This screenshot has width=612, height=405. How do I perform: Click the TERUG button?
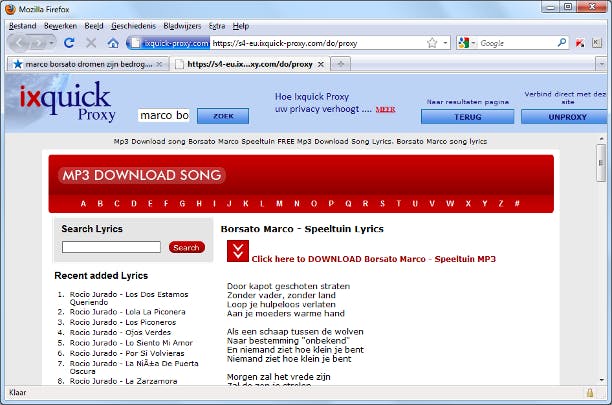click(x=467, y=117)
